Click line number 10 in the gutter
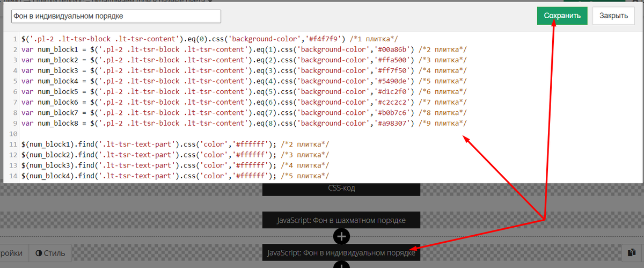644x268 pixels. click(x=14, y=134)
